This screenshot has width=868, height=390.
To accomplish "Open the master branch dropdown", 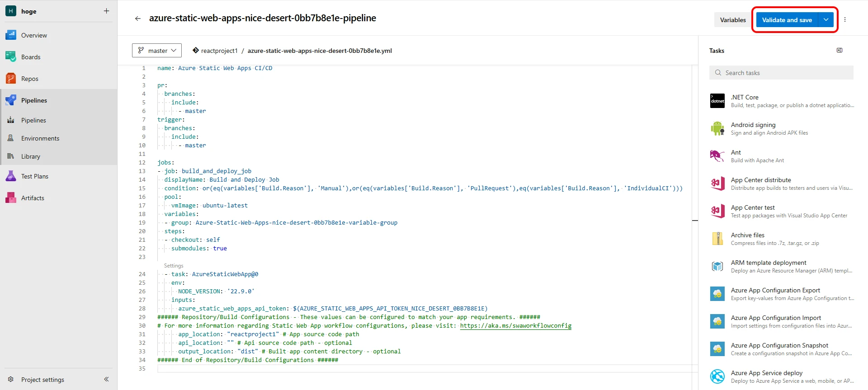I will [x=157, y=51].
